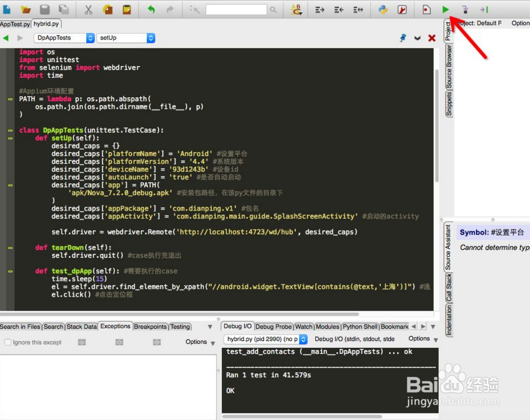
Task: Open the left tool panel tabs dropdown arrow
Action: (x=210, y=327)
